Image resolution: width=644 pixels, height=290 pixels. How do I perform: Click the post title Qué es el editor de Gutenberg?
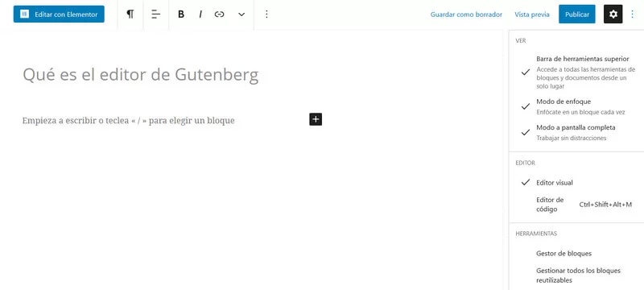(140, 75)
